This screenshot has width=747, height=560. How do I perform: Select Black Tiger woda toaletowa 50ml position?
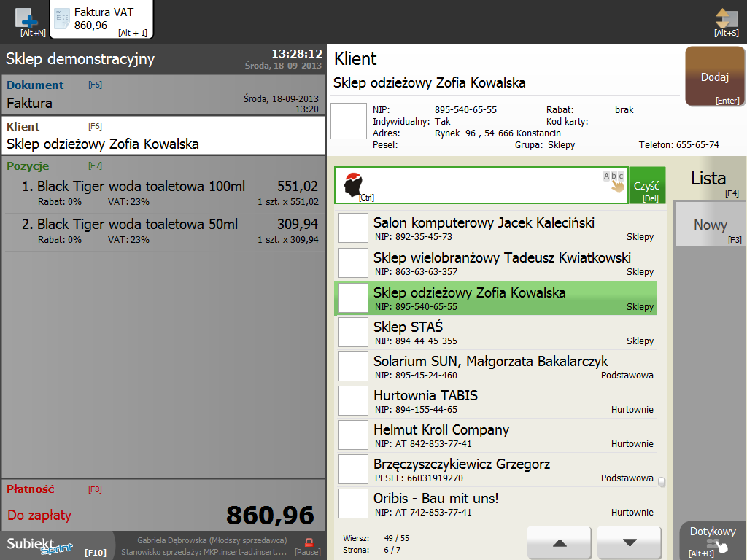[163, 231]
